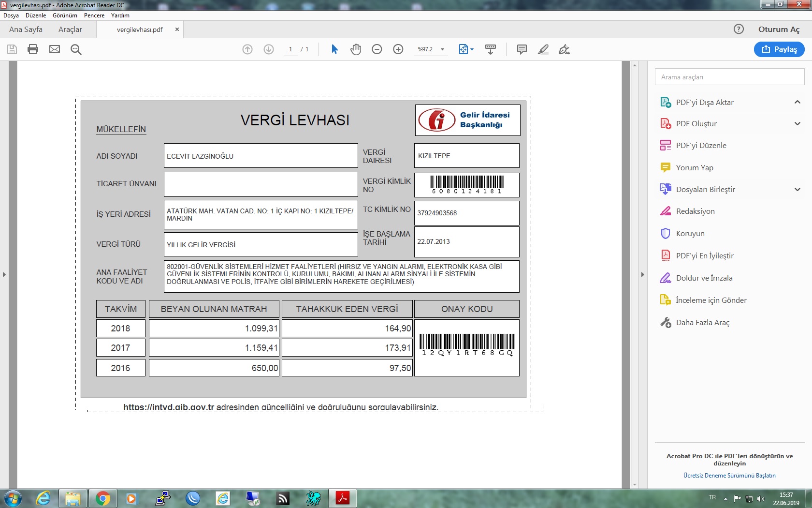Switch to the Araçlar tab
The image size is (812, 508).
tap(70, 30)
